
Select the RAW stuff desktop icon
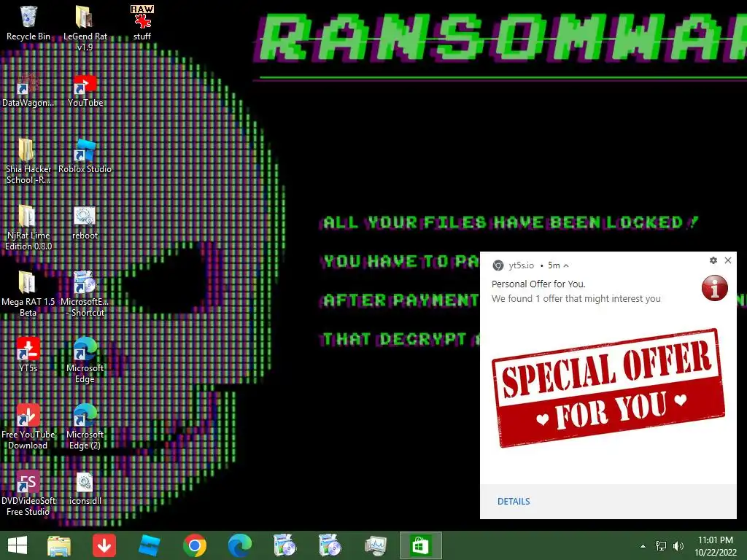click(142, 23)
